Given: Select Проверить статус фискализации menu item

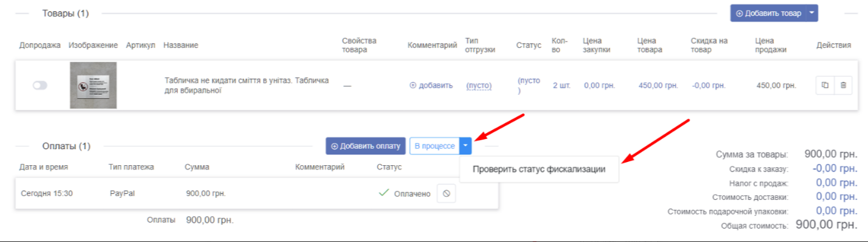Looking at the screenshot, I should [539, 170].
